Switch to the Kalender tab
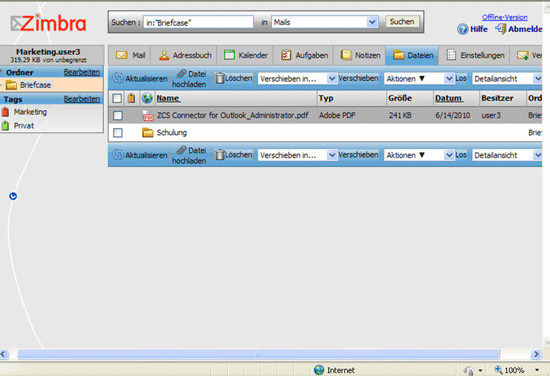This screenshot has height=376, width=550. tap(245, 55)
